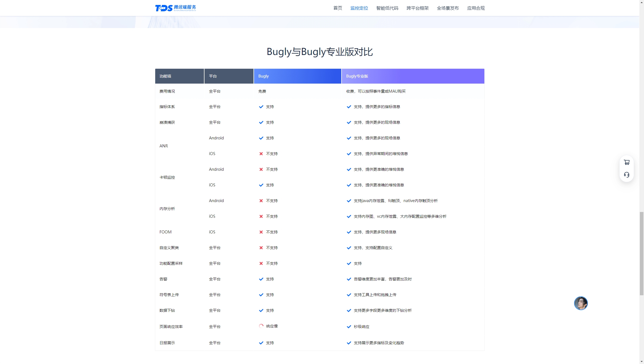This screenshot has width=644, height=364.
Task: Click checkmark beside 支持java内存泄露 text
Action: pyautogui.click(x=349, y=201)
